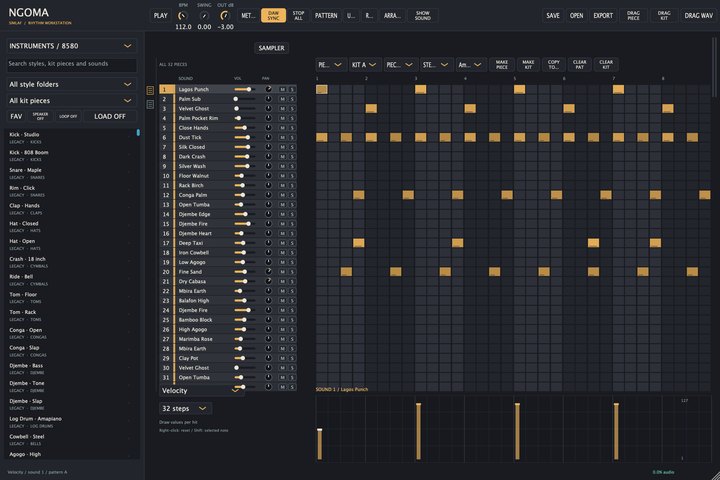720x480 pixels.
Task: Mute the Lagos Punch sound
Action: (x=282, y=90)
